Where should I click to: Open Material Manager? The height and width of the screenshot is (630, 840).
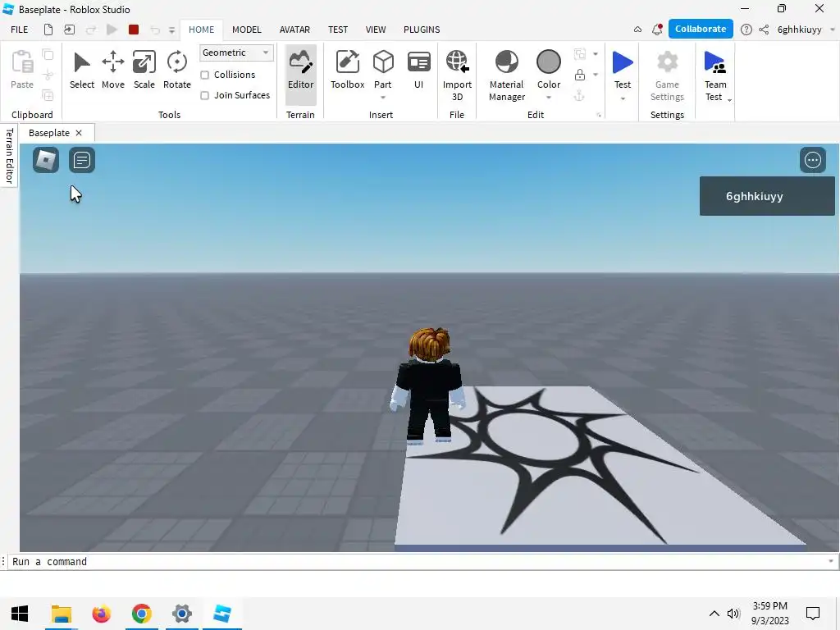coord(507,75)
